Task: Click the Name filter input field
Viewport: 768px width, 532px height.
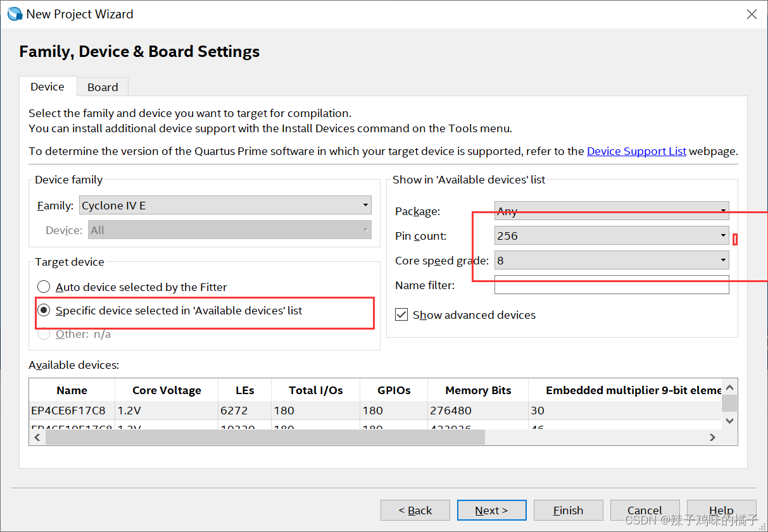Action: 612,285
